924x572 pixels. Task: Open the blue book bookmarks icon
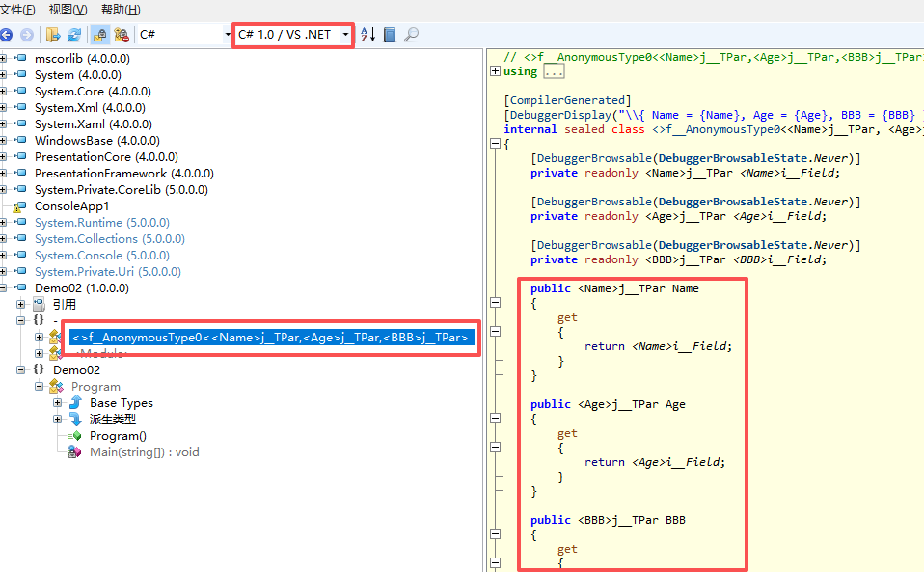[390, 35]
